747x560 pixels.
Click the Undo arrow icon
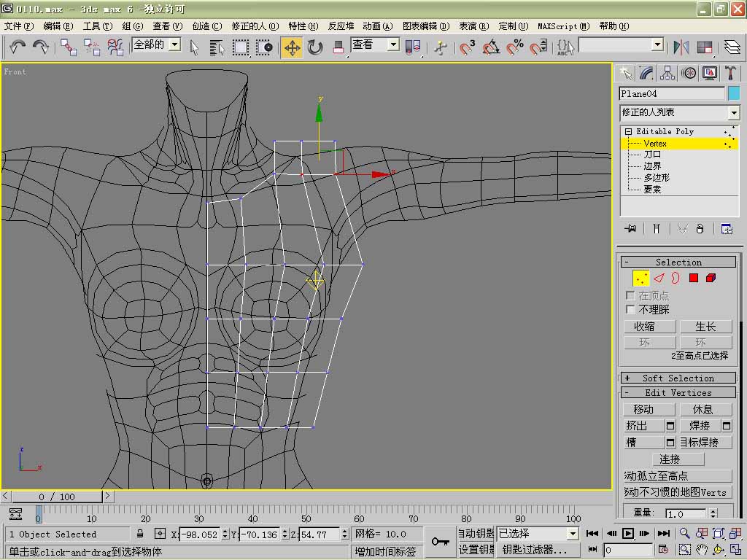18,47
